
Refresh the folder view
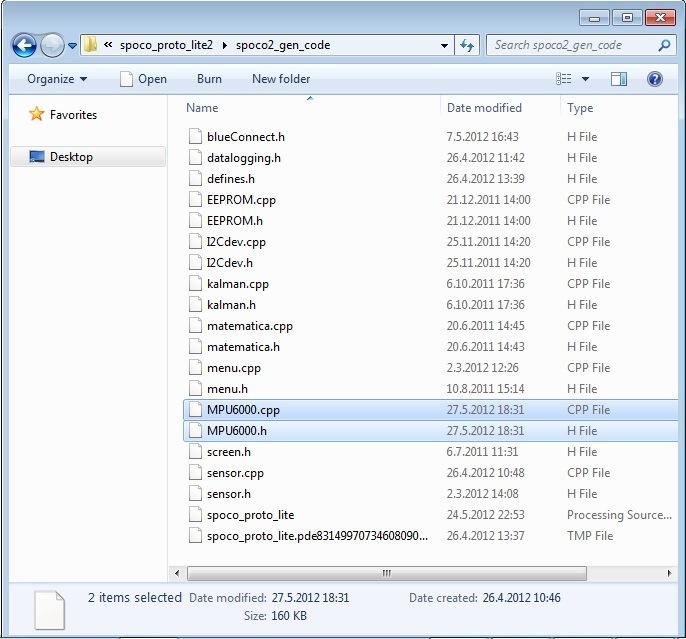pyautogui.click(x=467, y=45)
